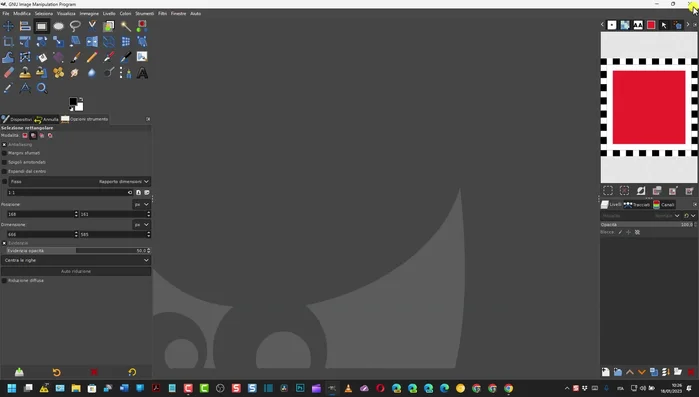Viewport: 699px width, 397px height.
Task: Click the Auto riduzione button
Action: click(76, 271)
